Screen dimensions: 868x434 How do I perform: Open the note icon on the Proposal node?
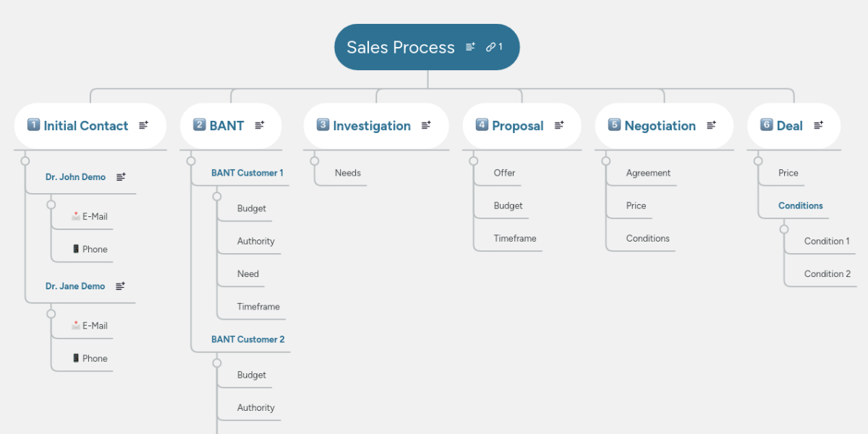point(558,124)
